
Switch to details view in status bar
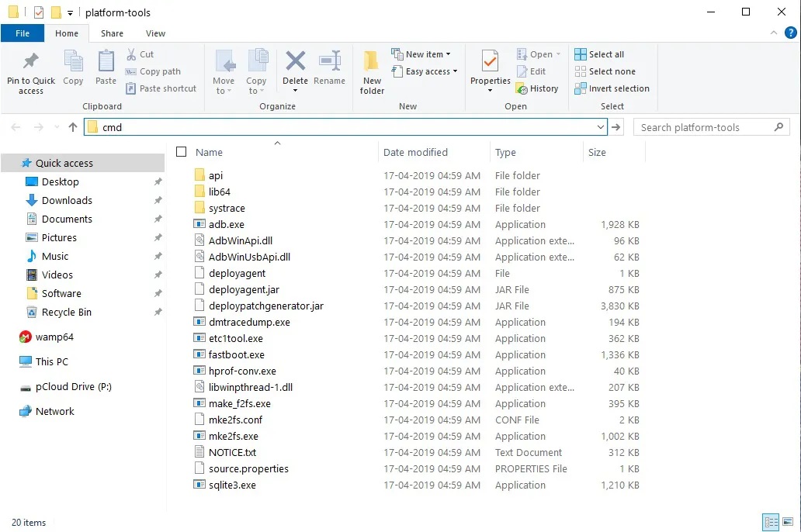[771, 522]
